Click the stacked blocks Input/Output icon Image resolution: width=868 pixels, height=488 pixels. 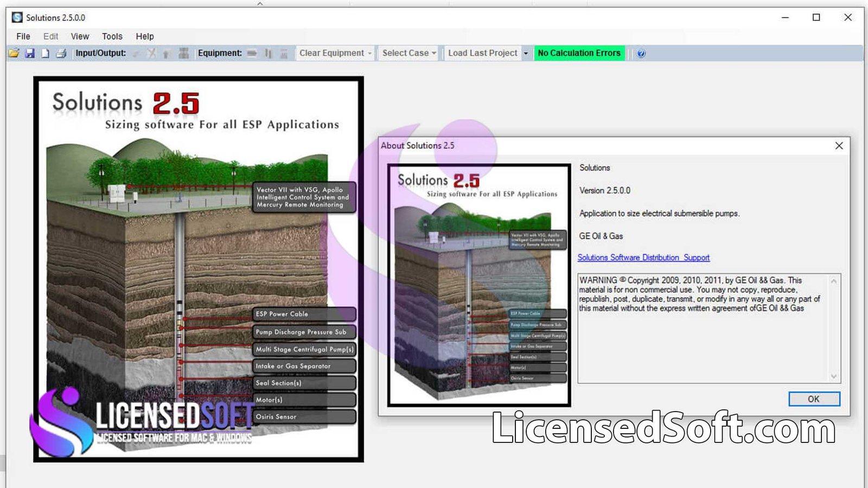(x=183, y=53)
